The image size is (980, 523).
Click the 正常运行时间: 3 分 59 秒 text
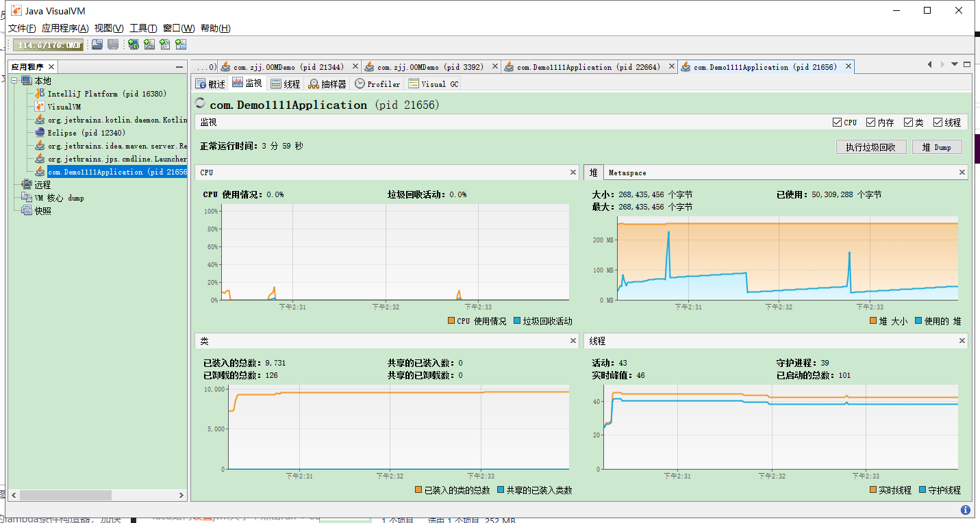click(251, 146)
